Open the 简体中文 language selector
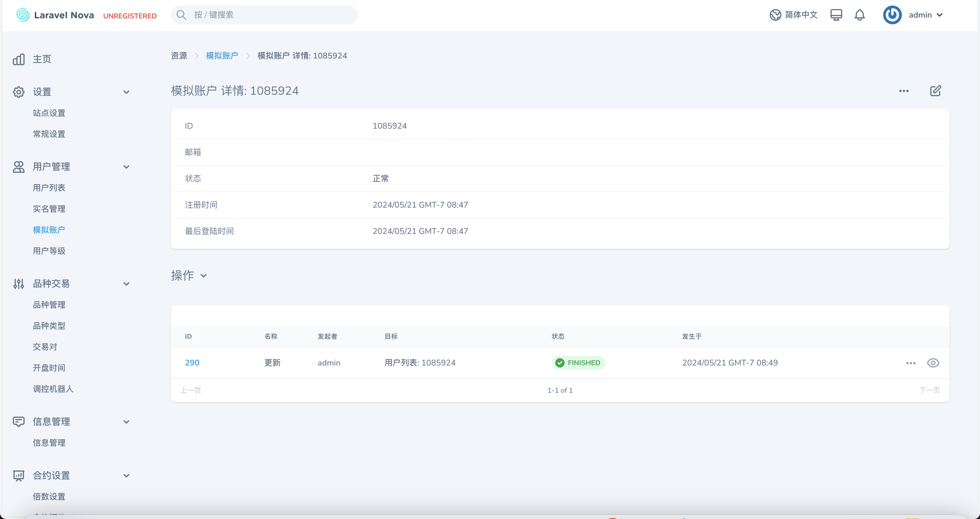Screen dimensions: 980x519 point(794,15)
